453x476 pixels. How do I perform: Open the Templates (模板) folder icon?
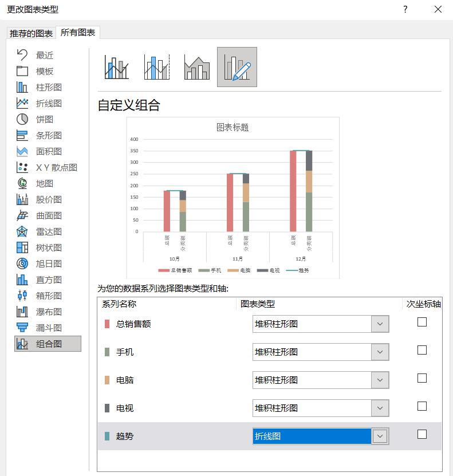tap(22, 71)
